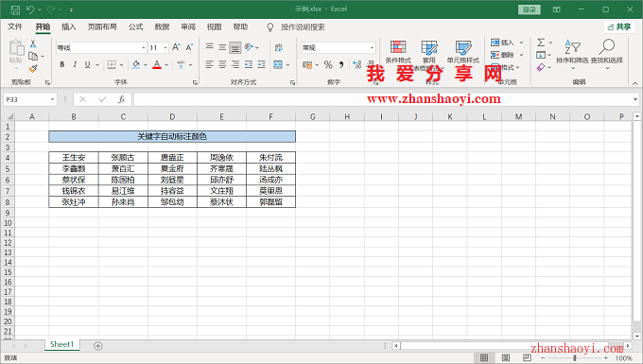Open Format as Table styles
Screen dimensions: 643x364
tap(429, 56)
